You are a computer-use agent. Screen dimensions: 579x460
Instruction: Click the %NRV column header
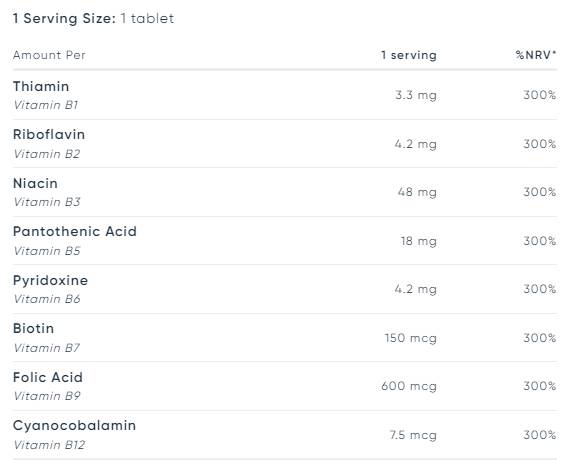(536, 55)
